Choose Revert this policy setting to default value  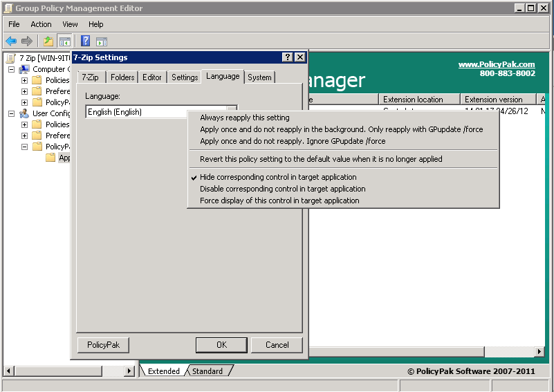click(x=321, y=159)
